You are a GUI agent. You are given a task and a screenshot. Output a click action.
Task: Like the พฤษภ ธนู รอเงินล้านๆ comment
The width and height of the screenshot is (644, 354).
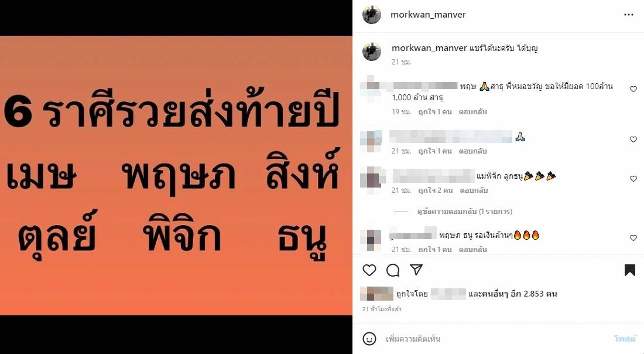[x=633, y=237]
